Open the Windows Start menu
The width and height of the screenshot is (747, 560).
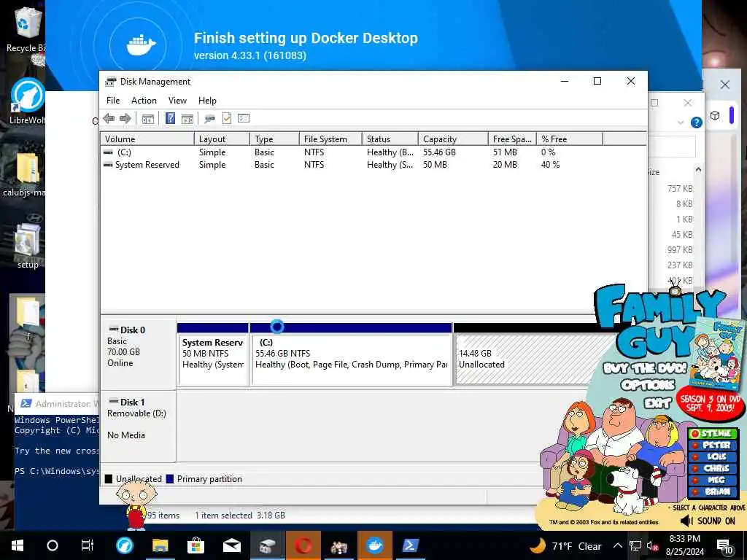[x=18, y=545]
